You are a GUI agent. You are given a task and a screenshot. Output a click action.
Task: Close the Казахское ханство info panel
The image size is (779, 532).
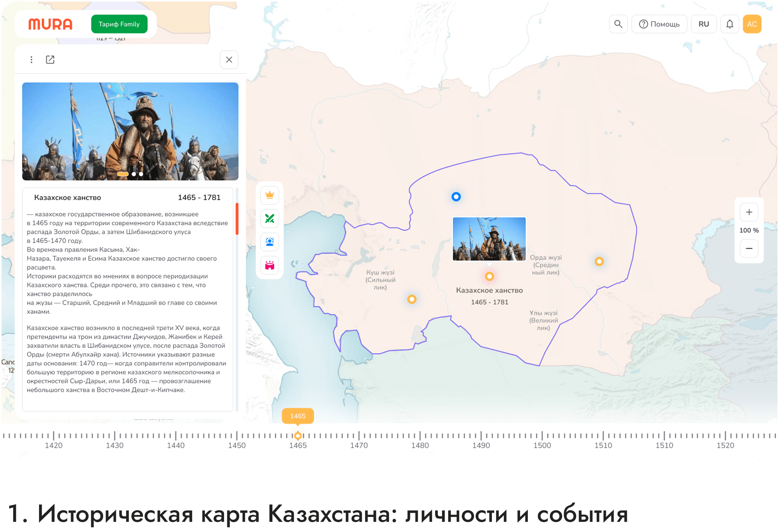click(x=229, y=59)
